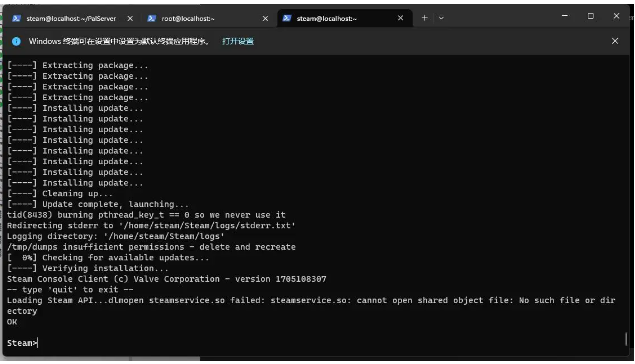This screenshot has width=635, height=364.
Task: Click the 'Cleaning up...' output line
Action: click(60, 194)
